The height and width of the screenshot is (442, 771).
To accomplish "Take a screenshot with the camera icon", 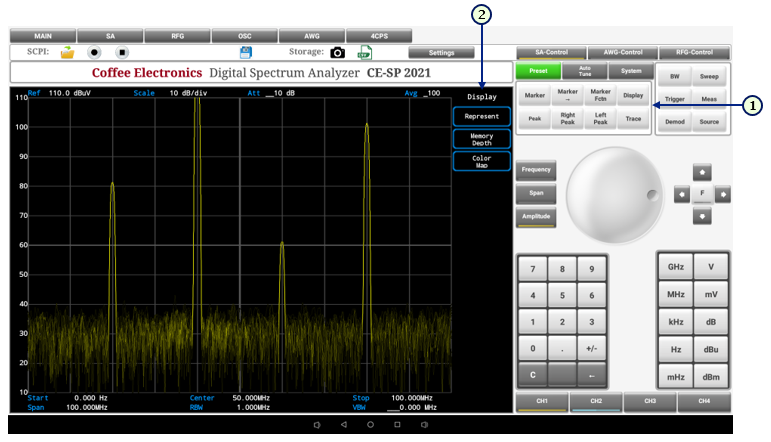I will click(x=338, y=52).
